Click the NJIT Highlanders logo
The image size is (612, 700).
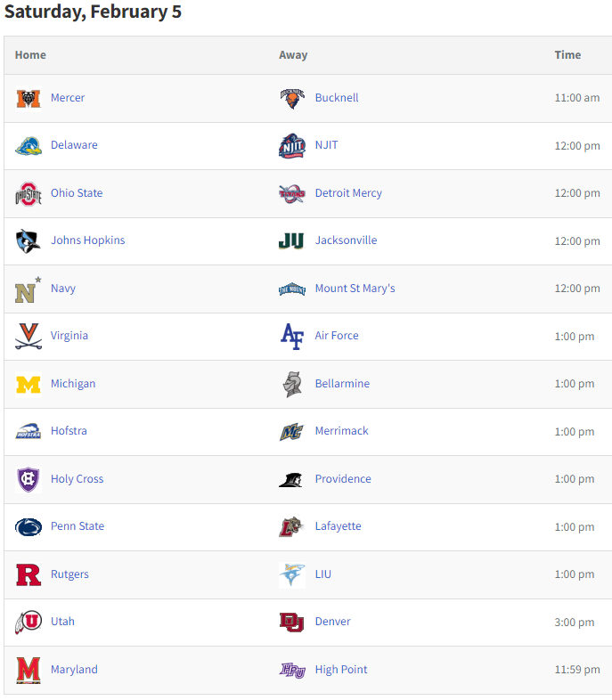pyautogui.click(x=292, y=145)
